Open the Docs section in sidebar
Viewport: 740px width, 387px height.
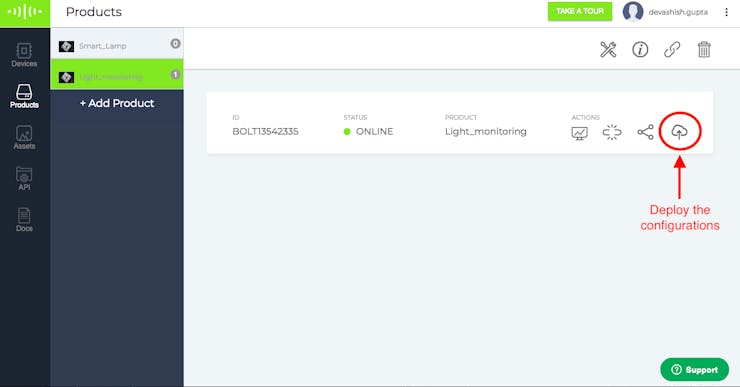pos(24,219)
